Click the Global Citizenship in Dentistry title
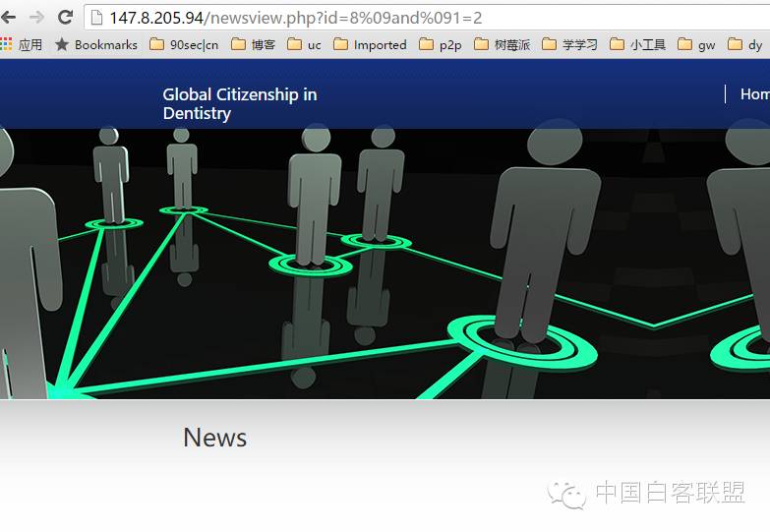 (x=240, y=103)
